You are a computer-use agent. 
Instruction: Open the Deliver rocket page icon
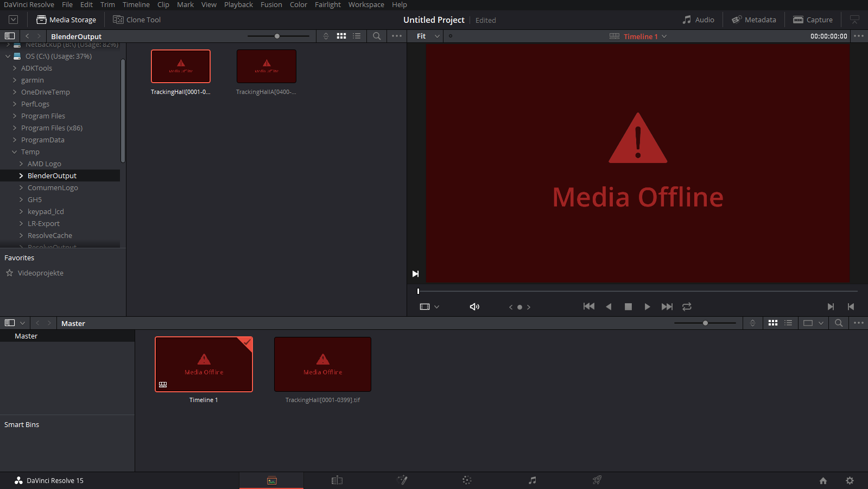pyautogui.click(x=597, y=480)
